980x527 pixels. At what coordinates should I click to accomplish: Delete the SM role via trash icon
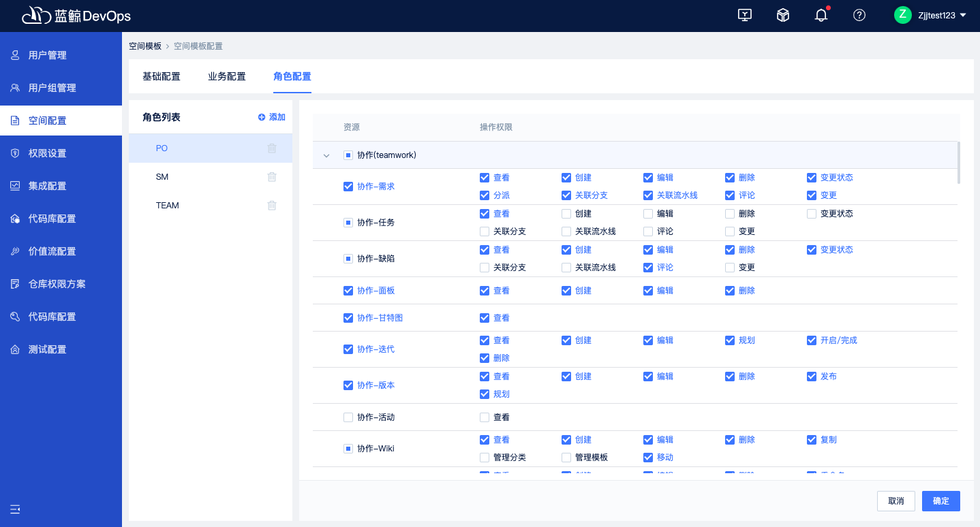tap(272, 177)
